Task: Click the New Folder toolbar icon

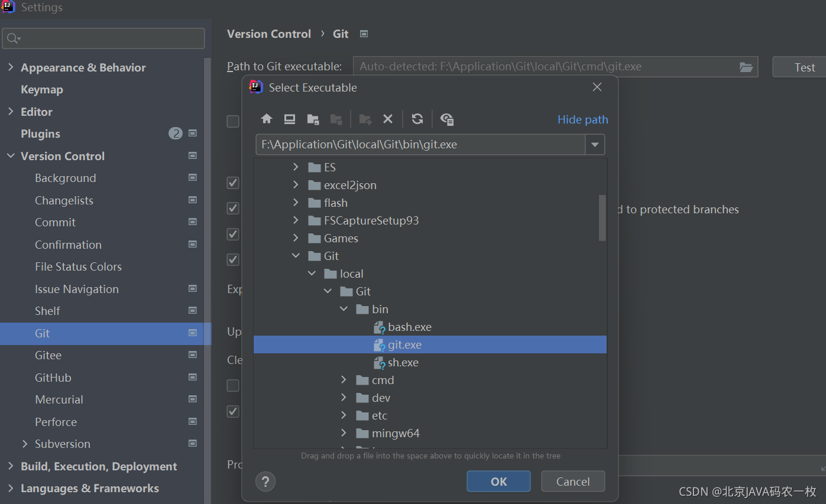Action: coord(365,119)
